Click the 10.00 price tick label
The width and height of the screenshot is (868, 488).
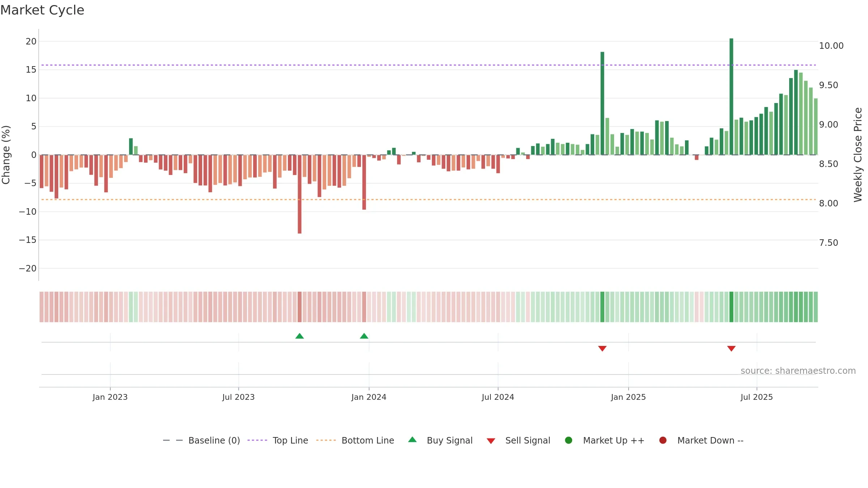pos(831,46)
